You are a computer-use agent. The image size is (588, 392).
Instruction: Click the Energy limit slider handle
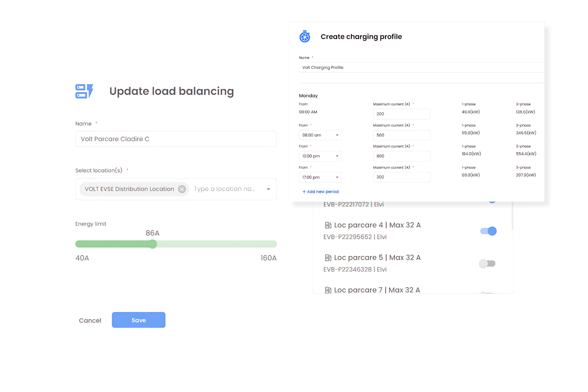coord(153,244)
